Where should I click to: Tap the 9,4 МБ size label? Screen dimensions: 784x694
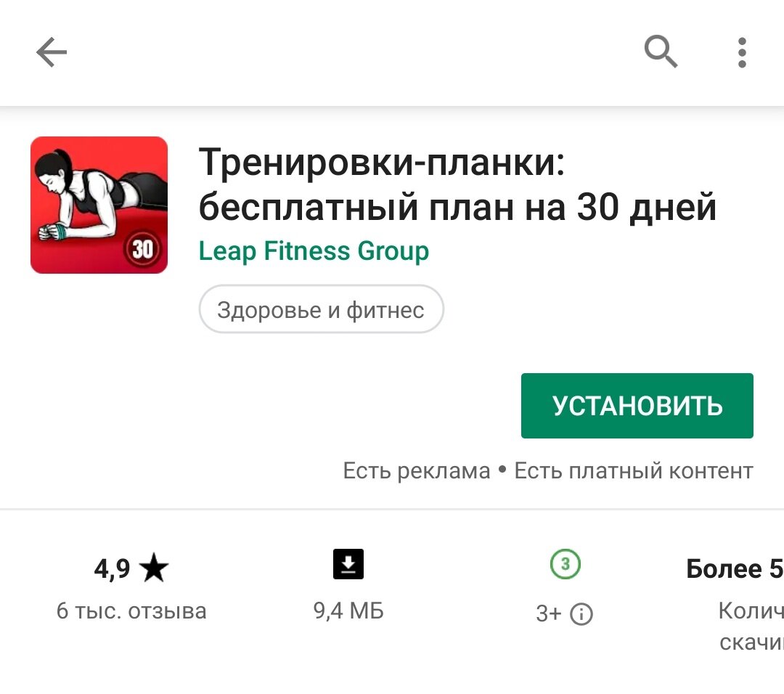point(348,611)
